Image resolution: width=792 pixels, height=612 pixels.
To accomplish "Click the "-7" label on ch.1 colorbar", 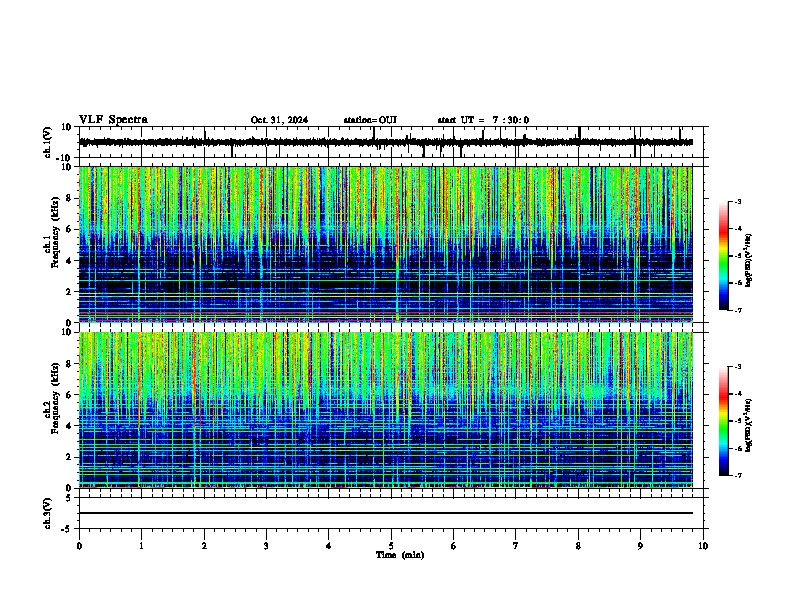I will coord(737,310).
